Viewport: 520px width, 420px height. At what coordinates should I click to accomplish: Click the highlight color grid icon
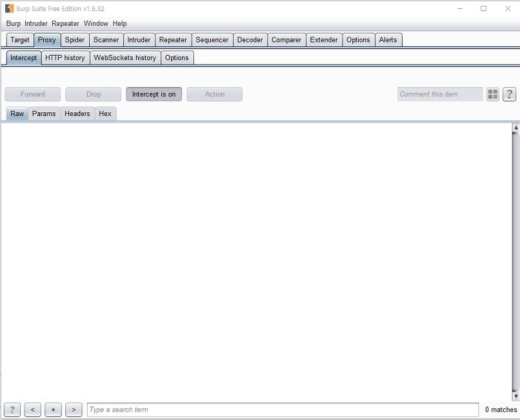point(493,94)
